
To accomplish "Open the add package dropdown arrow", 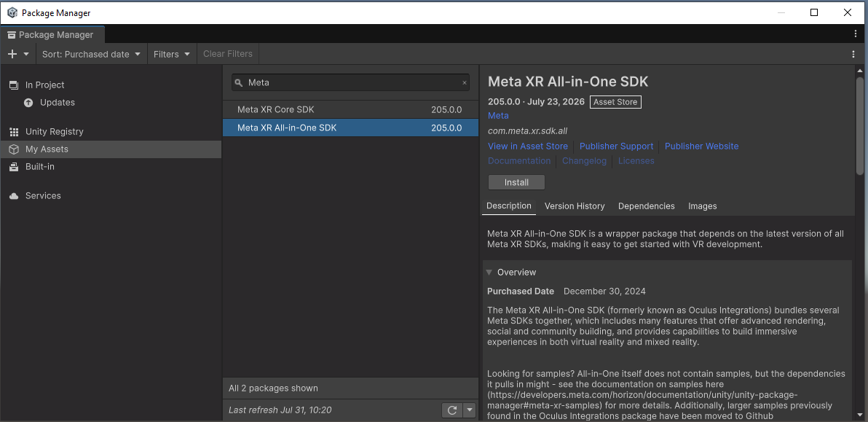I will coord(26,54).
